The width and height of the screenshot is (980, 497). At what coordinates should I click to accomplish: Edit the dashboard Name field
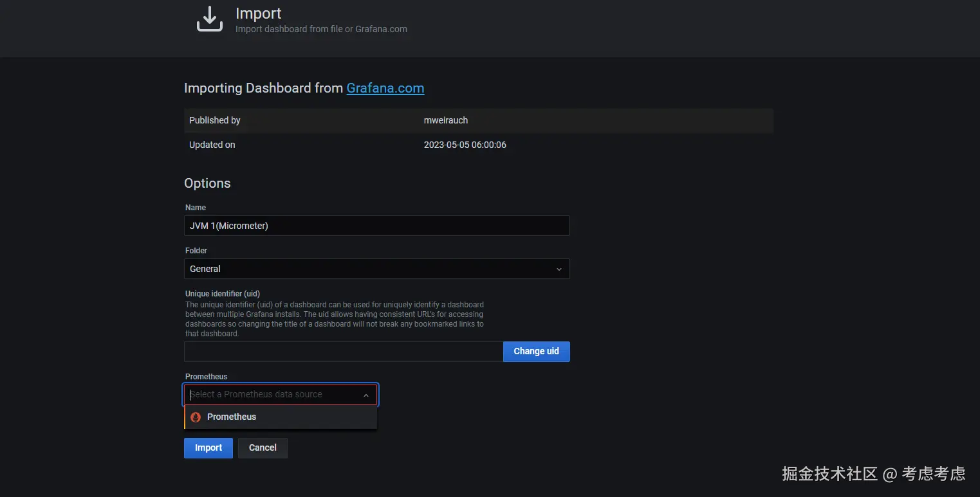377,226
